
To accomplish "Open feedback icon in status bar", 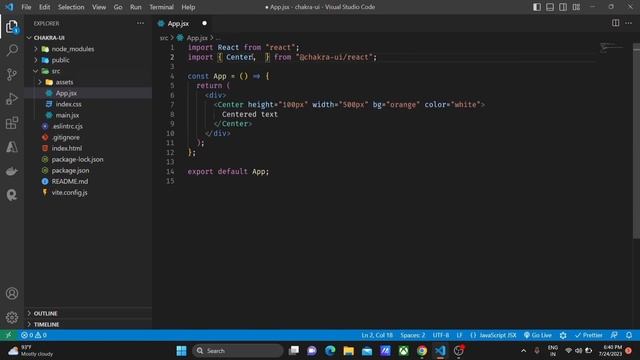I will point(614,335).
